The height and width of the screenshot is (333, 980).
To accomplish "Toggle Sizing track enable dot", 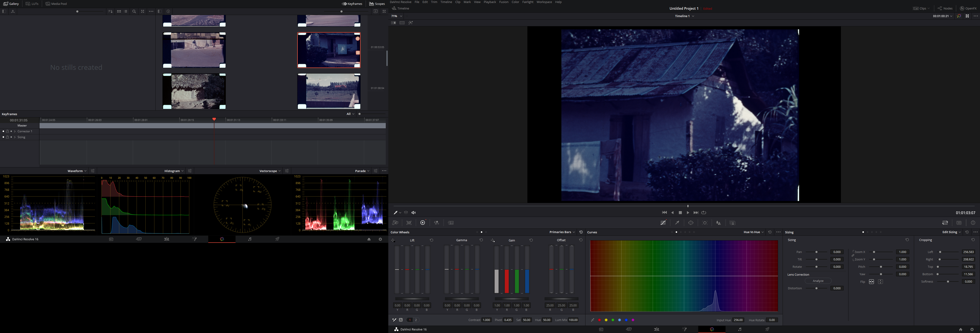I will (x=3, y=137).
